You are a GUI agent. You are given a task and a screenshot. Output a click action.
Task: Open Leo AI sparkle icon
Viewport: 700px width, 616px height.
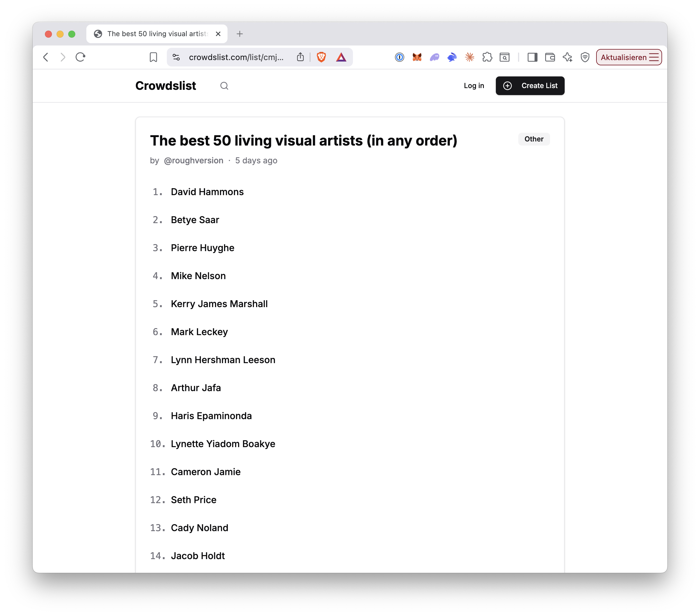coord(568,57)
